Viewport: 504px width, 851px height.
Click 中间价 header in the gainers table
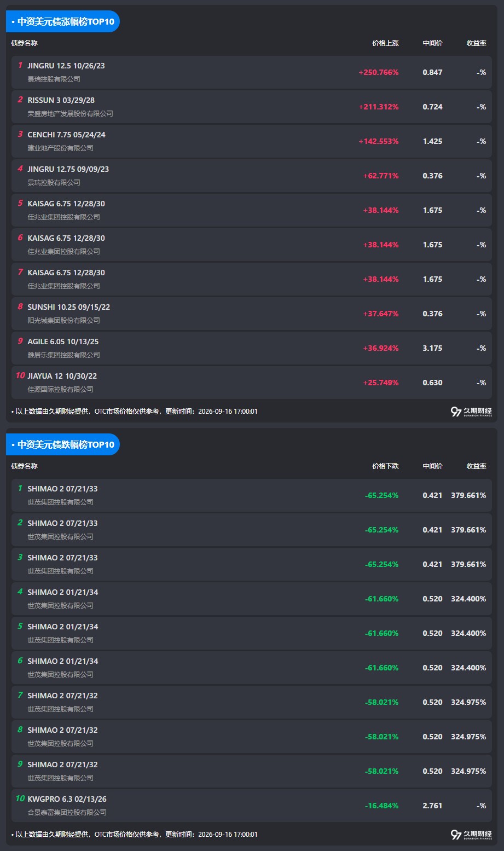pos(432,43)
